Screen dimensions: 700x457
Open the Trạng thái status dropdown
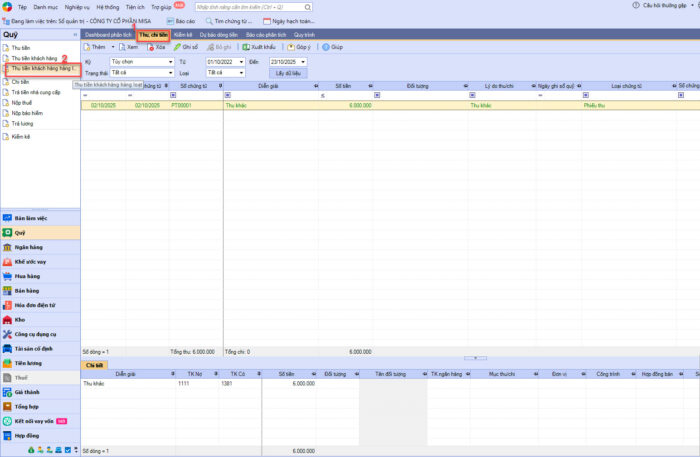pyautogui.click(x=170, y=72)
